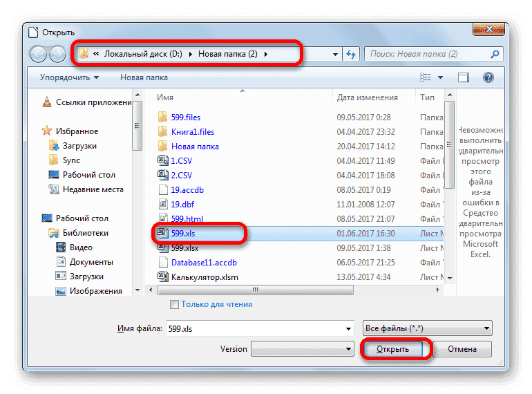Click the change view icon

pos(425,77)
